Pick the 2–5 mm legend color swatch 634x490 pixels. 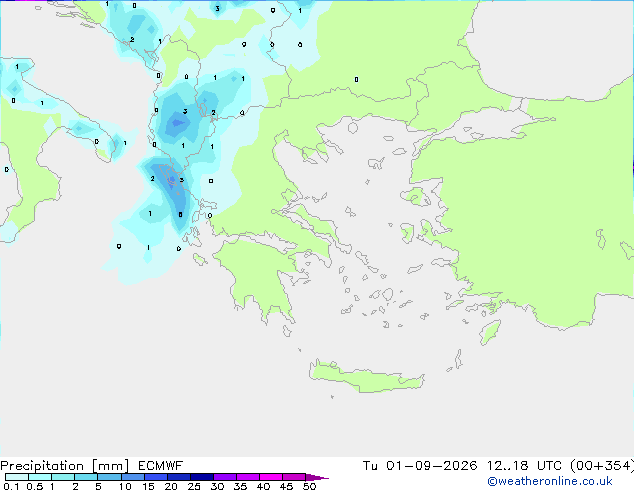point(86,477)
